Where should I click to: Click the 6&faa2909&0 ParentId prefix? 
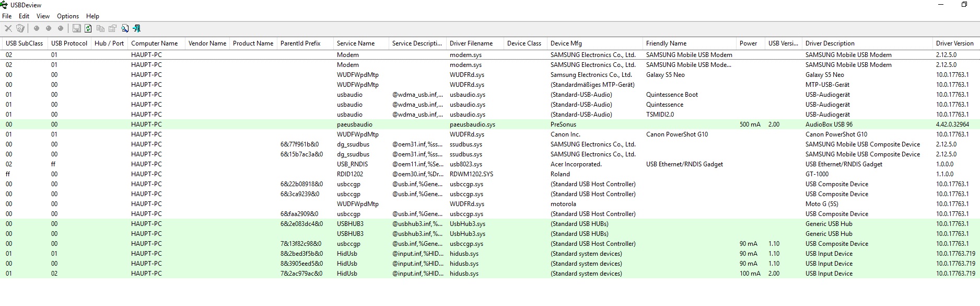pos(299,214)
